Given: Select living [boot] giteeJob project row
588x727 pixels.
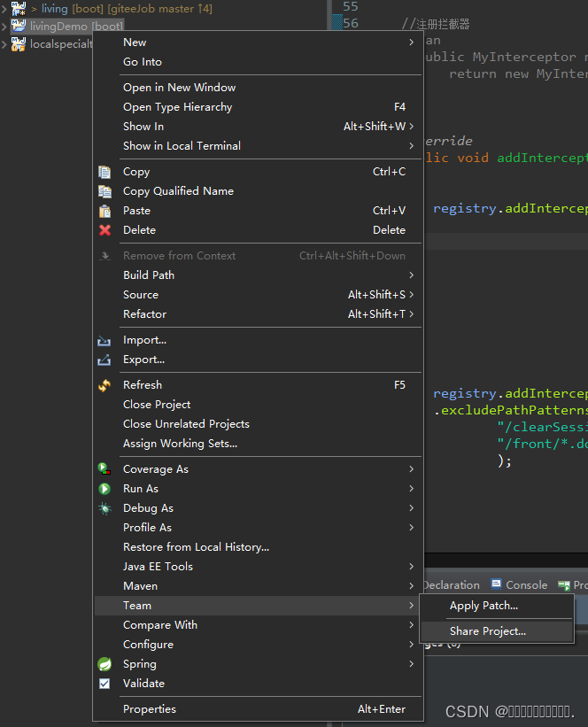Looking at the screenshot, I should (112, 8).
